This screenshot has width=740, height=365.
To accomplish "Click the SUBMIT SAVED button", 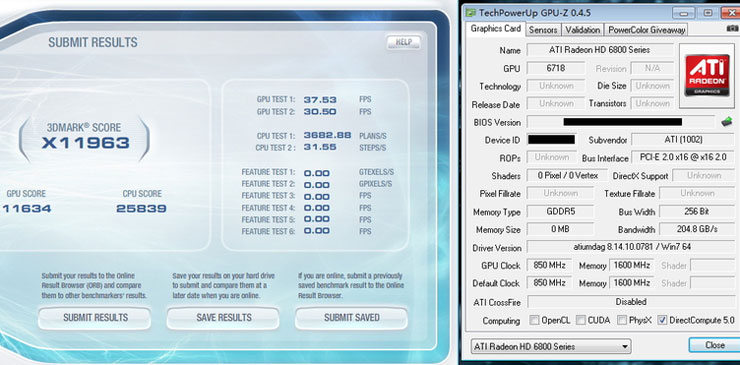I will pyautogui.click(x=351, y=318).
